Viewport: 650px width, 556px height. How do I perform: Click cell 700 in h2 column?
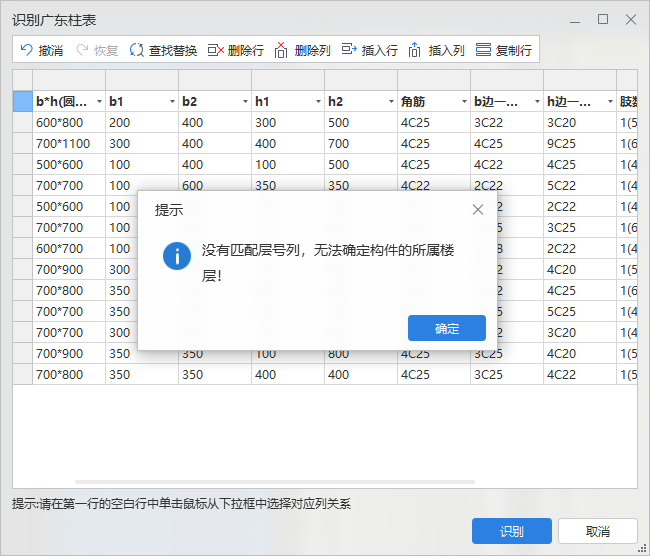[x=361, y=143]
